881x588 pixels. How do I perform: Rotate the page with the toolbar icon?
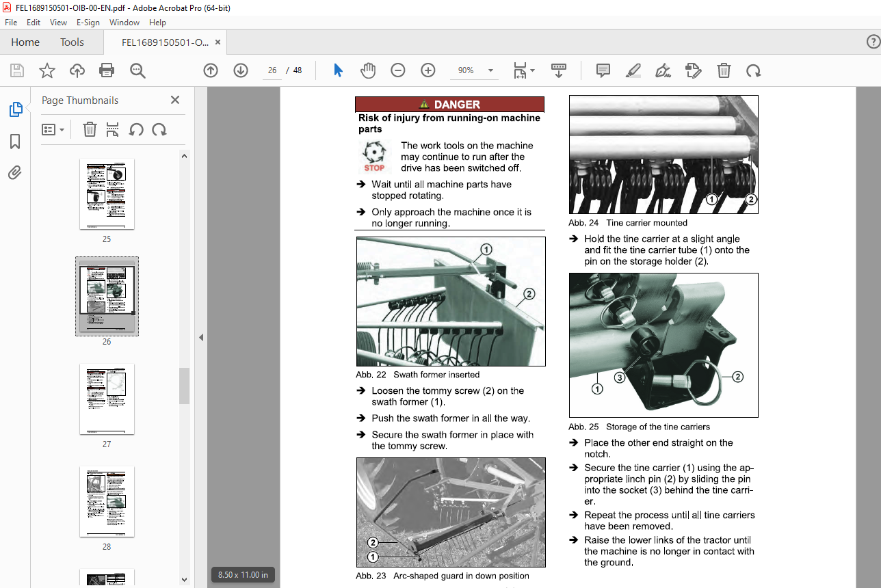753,70
